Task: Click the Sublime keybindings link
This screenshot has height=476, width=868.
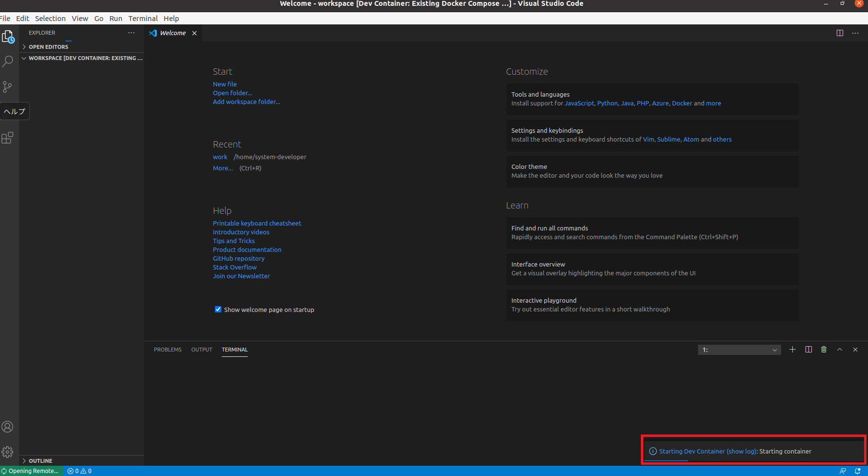Action: (668, 139)
